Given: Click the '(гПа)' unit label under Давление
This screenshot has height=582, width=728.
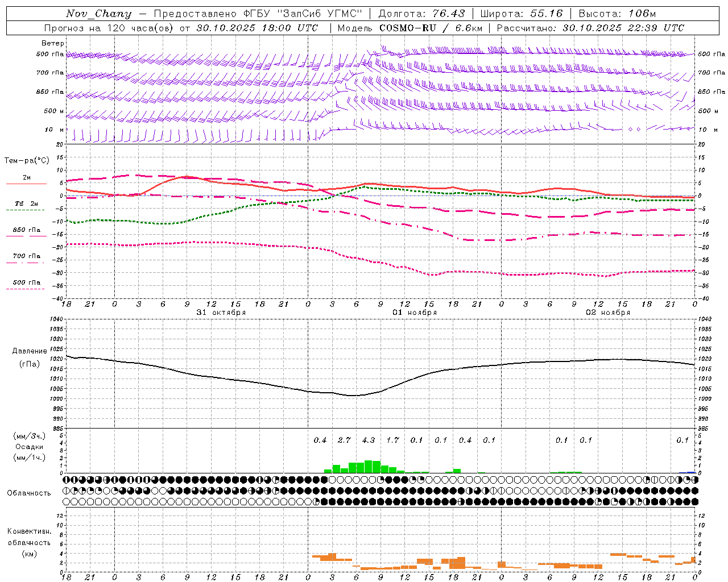Looking at the screenshot, I should (30, 364).
